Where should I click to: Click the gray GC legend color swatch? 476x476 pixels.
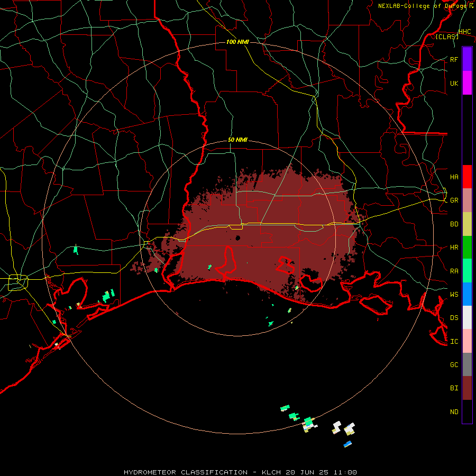467,364
